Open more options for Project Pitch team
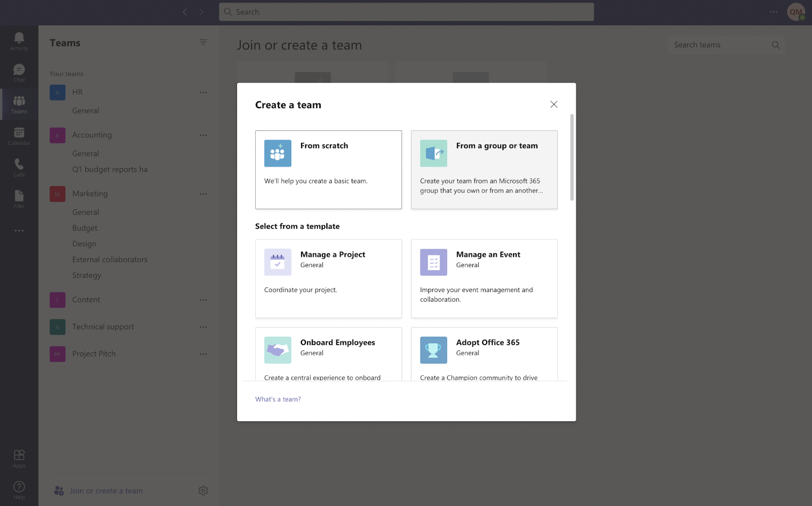 [203, 354]
